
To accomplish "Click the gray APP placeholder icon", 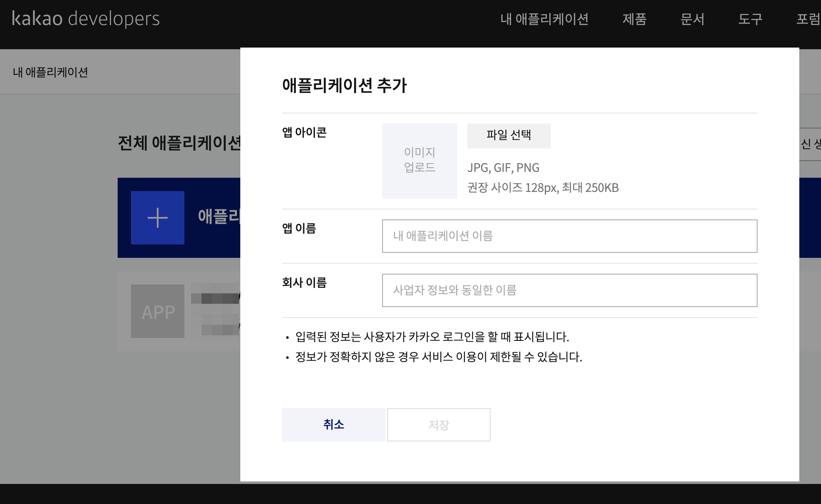I will (x=157, y=311).
